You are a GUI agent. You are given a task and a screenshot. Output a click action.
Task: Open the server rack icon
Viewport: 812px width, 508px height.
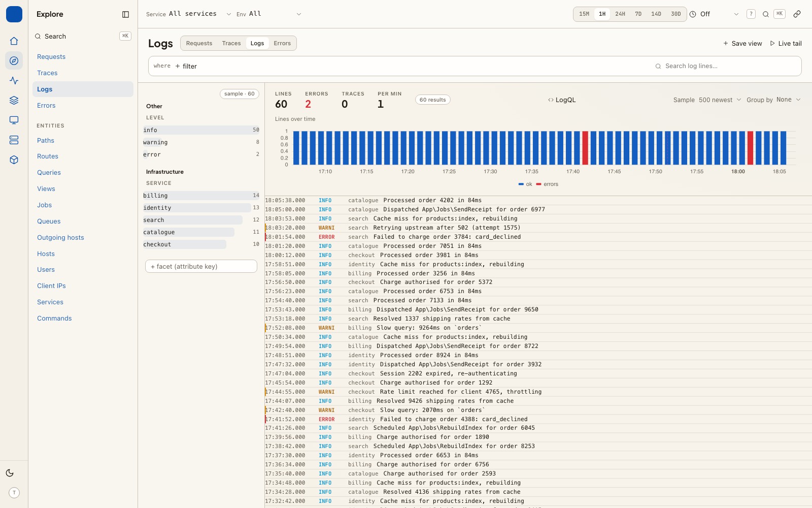tap(14, 140)
